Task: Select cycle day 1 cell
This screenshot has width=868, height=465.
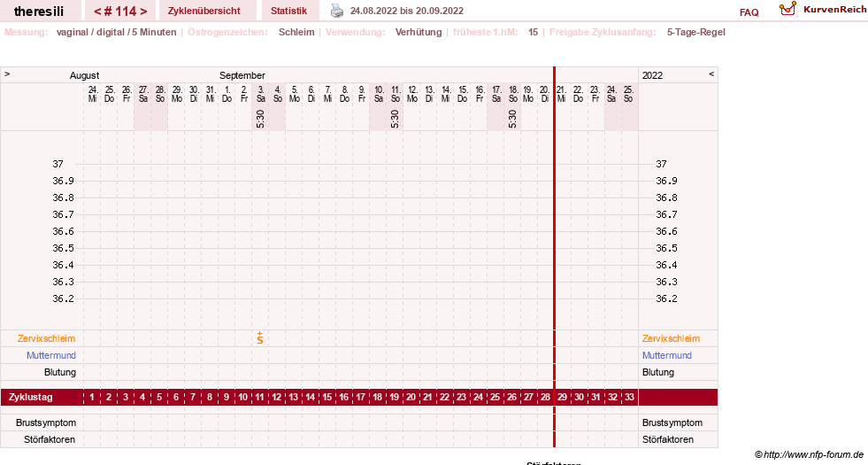Action: tap(92, 398)
